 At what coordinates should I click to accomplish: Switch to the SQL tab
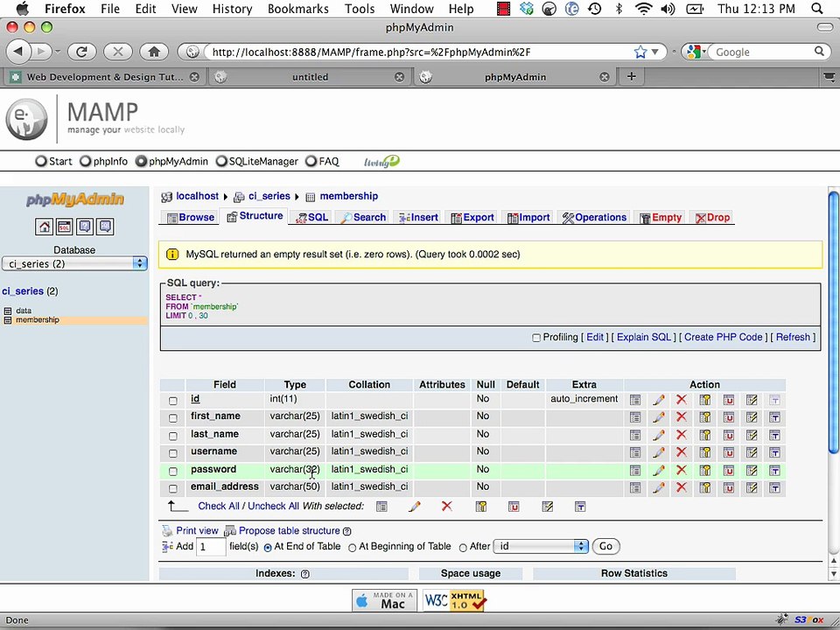tap(313, 218)
